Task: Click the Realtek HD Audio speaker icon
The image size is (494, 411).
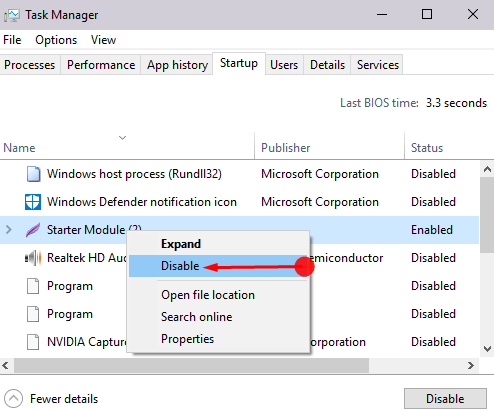Action: pos(33,258)
